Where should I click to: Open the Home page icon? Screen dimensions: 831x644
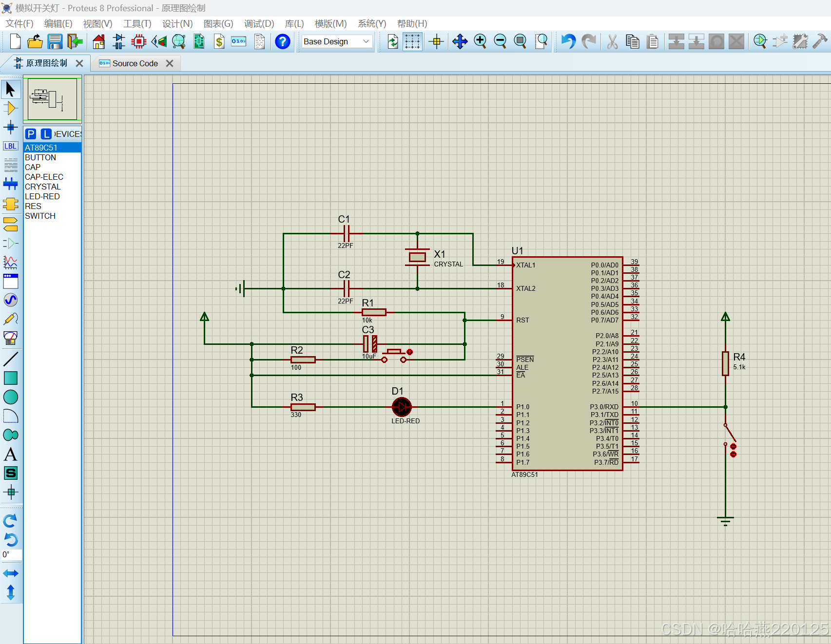(99, 42)
